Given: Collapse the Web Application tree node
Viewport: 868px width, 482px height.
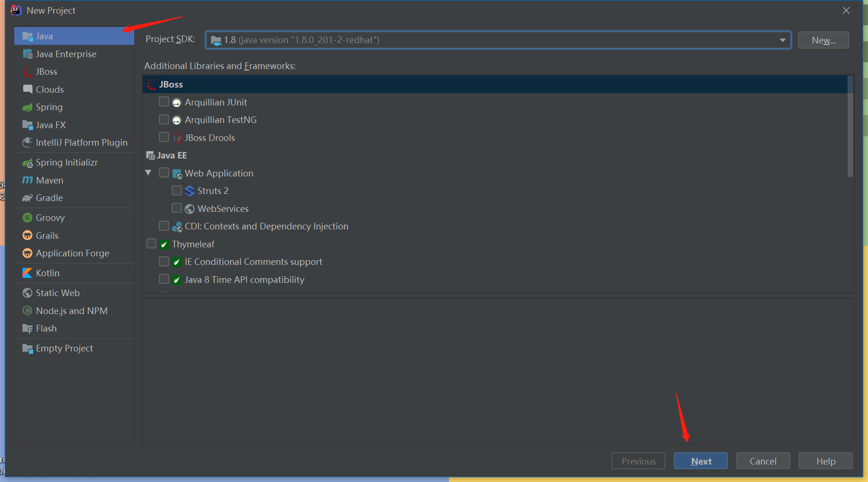Looking at the screenshot, I should [148, 173].
